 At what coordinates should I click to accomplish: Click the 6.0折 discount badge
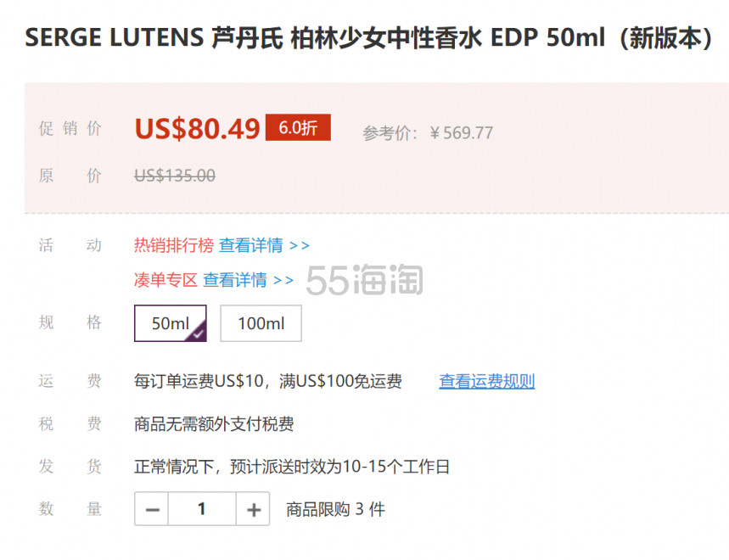pos(298,127)
